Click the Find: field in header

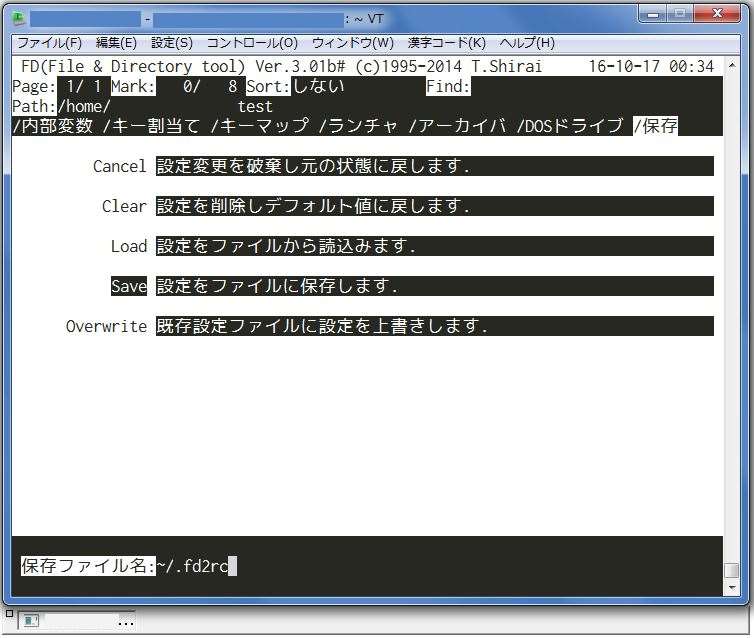click(448, 87)
